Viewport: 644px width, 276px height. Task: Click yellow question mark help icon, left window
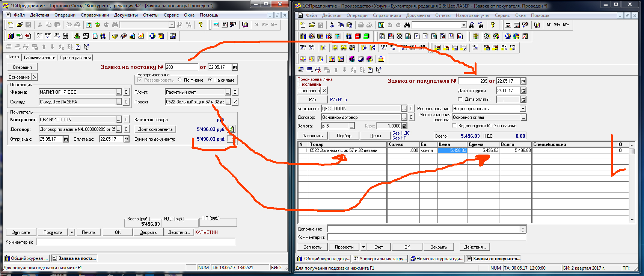tap(201, 25)
